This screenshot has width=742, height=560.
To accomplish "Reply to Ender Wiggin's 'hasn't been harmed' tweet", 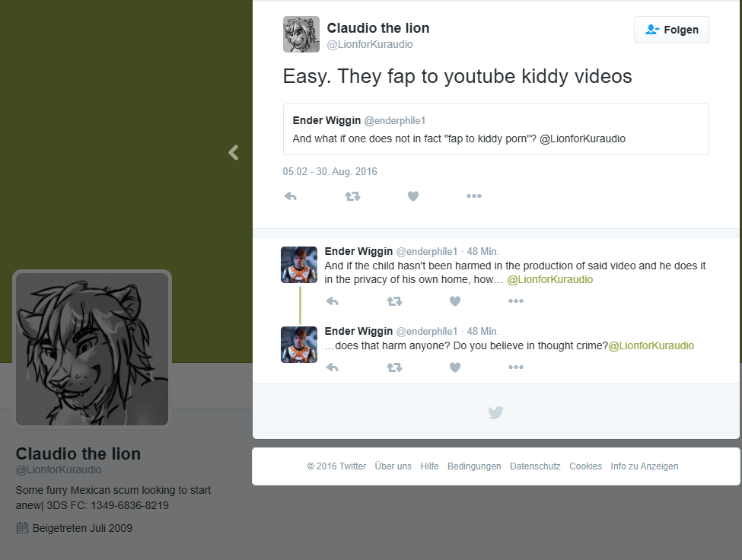I will (x=333, y=301).
